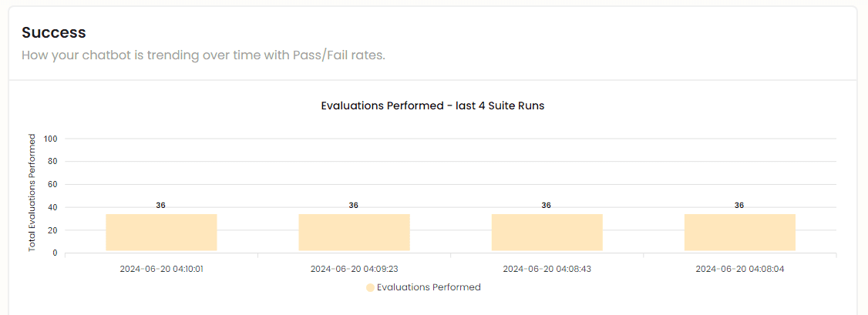Viewport: 868px width, 315px height.
Task: Select the bar for 2024-06-20 04:09:23
Action: [x=355, y=232]
